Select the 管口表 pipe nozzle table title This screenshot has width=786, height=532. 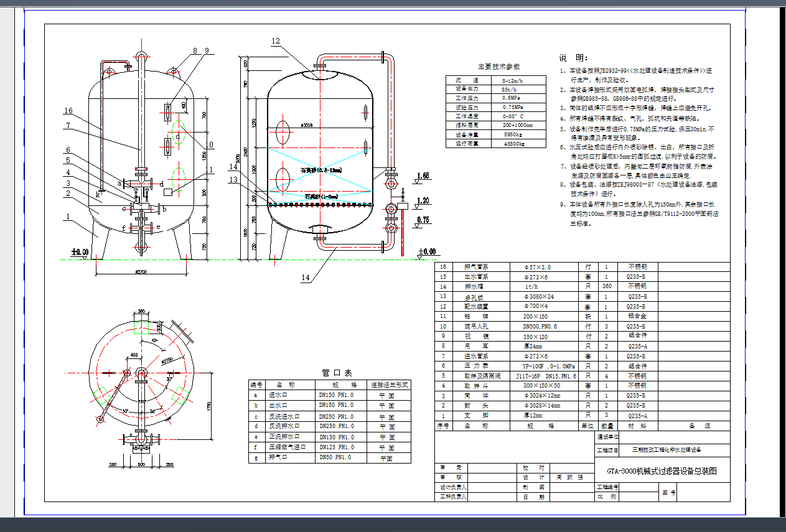[x=336, y=373]
